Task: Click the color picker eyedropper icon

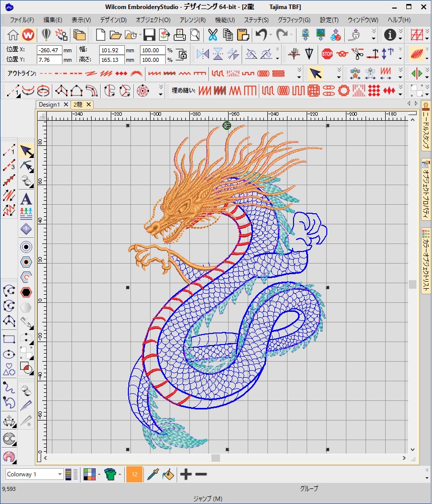Action: (153, 474)
